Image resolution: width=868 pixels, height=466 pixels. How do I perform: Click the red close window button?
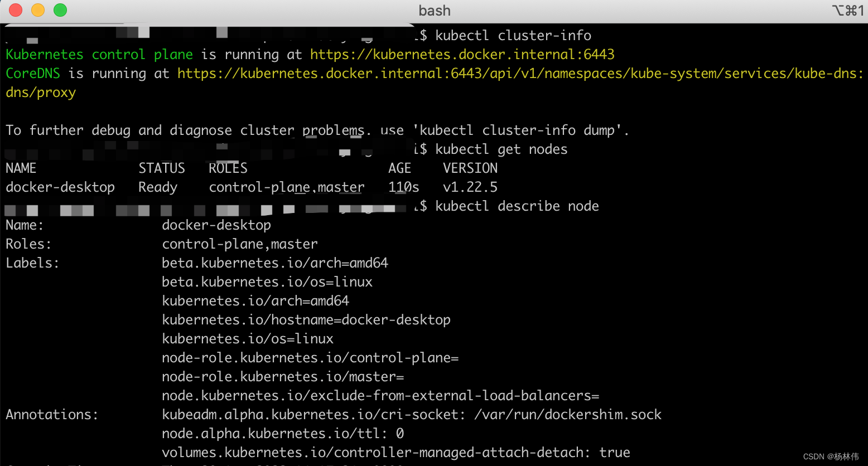(x=16, y=10)
